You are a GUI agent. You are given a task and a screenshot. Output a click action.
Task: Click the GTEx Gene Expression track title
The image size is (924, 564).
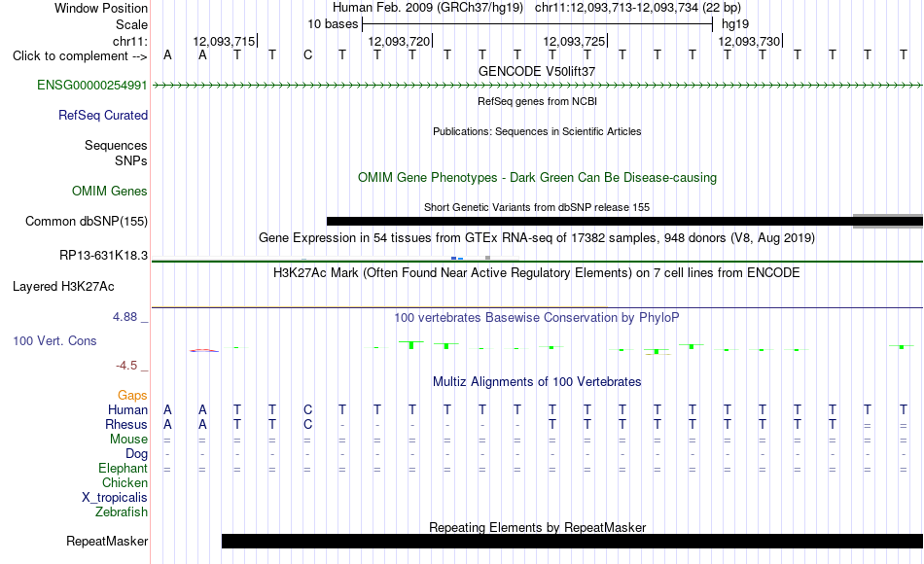click(x=537, y=238)
